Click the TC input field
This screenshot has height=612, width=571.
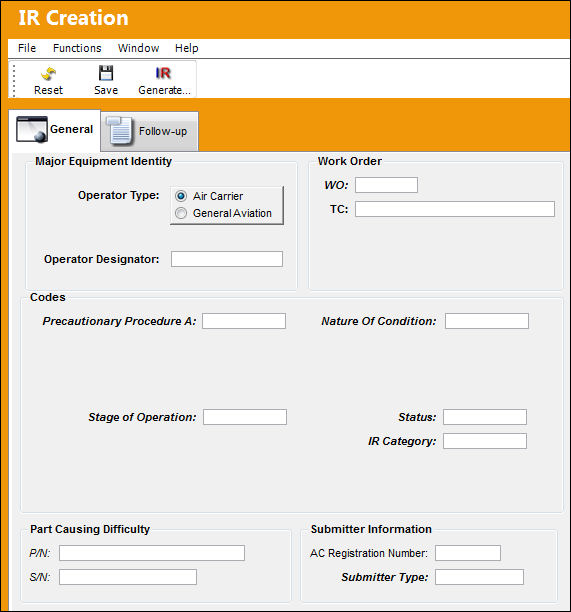pos(455,209)
